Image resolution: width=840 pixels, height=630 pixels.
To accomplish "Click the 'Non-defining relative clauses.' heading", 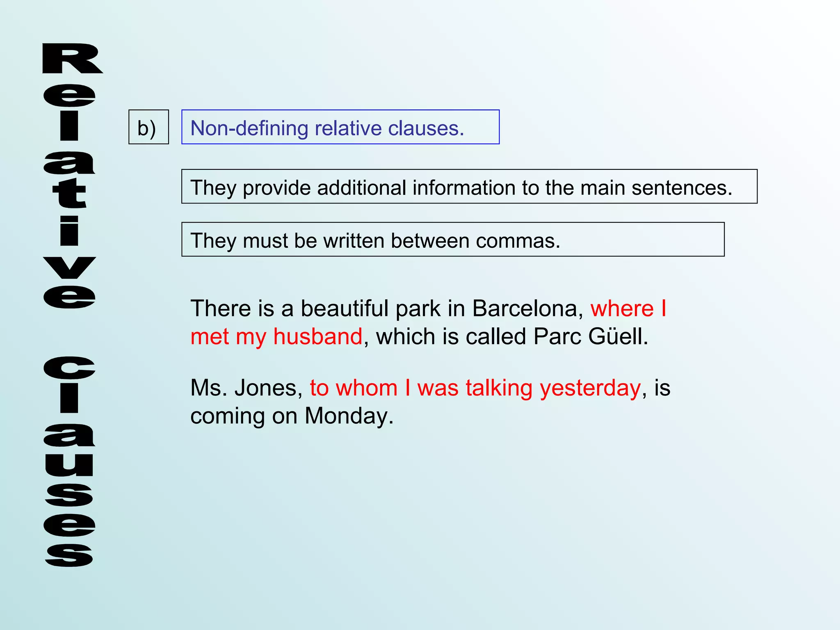I will tap(340, 127).
